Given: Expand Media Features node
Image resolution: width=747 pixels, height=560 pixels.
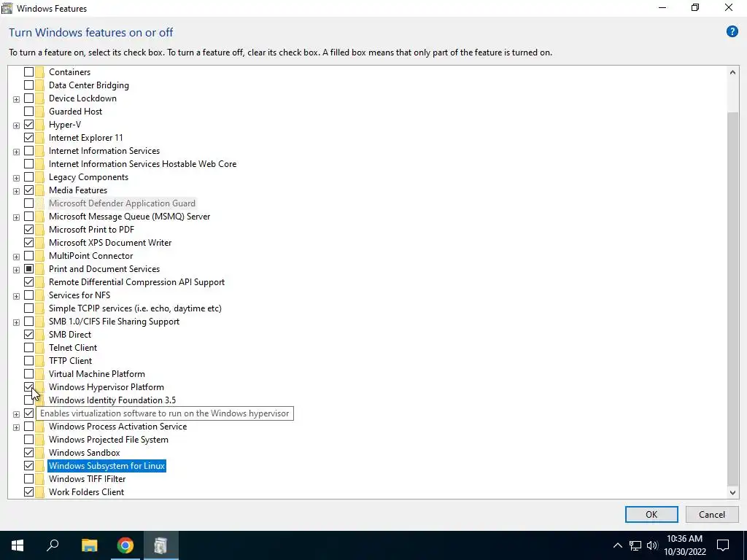Looking at the screenshot, I should [x=16, y=192].
